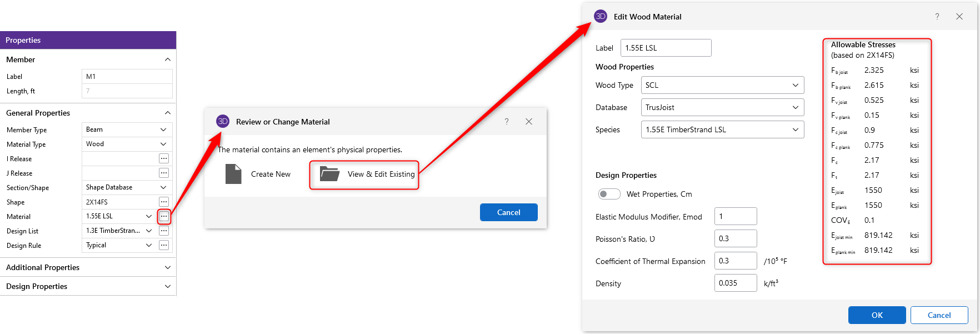980x334 pixels.
Task: Click help icon in Edit Wood Material
Action: pos(937,17)
